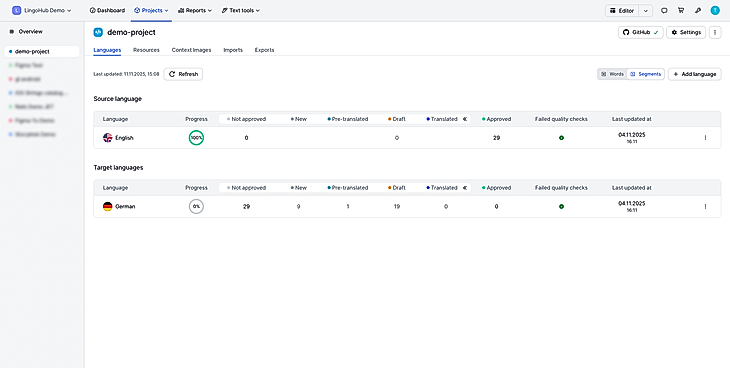This screenshot has height=368, width=730.
Task: Switch count view to Words
Action: point(612,74)
